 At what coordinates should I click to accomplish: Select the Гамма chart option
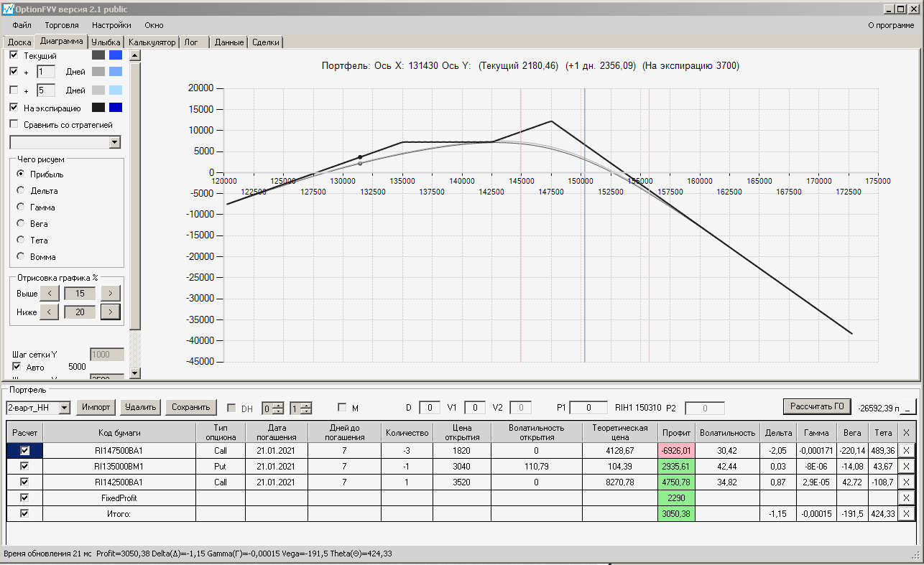pyautogui.click(x=21, y=207)
